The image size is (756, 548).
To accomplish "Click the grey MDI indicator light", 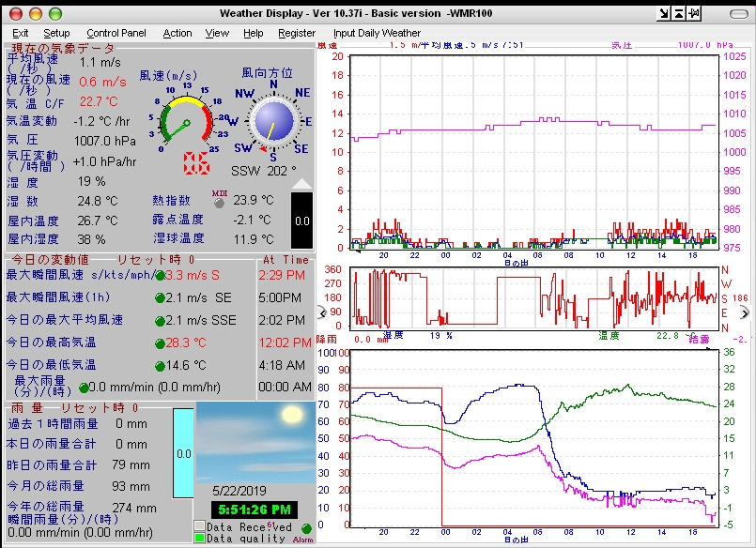I will click(x=220, y=204).
